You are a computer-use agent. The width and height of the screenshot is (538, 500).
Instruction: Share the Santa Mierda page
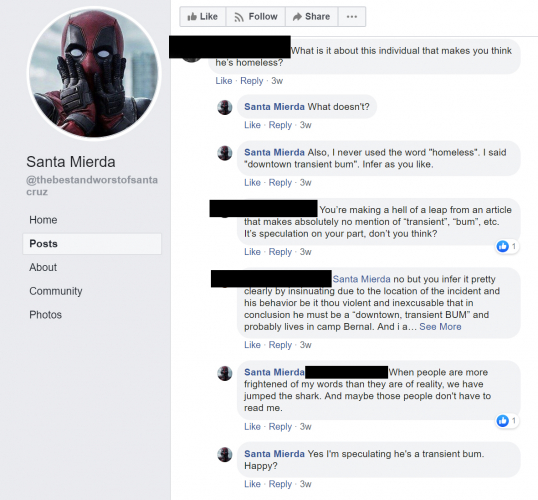[312, 16]
